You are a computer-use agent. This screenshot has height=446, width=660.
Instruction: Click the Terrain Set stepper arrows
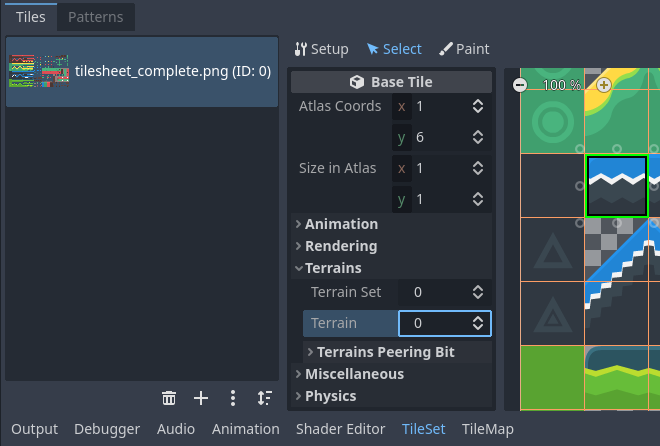tap(478, 292)
